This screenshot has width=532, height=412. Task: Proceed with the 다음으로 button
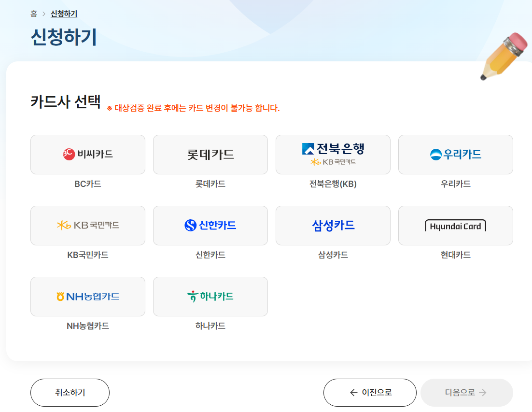[x=466, y=393]
